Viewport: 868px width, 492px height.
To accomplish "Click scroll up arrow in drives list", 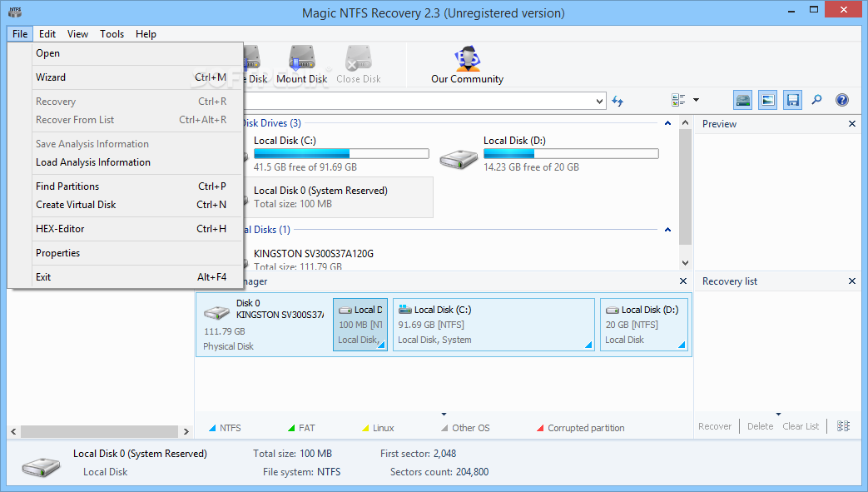I will pyautogui.click(x=685, y=123).
